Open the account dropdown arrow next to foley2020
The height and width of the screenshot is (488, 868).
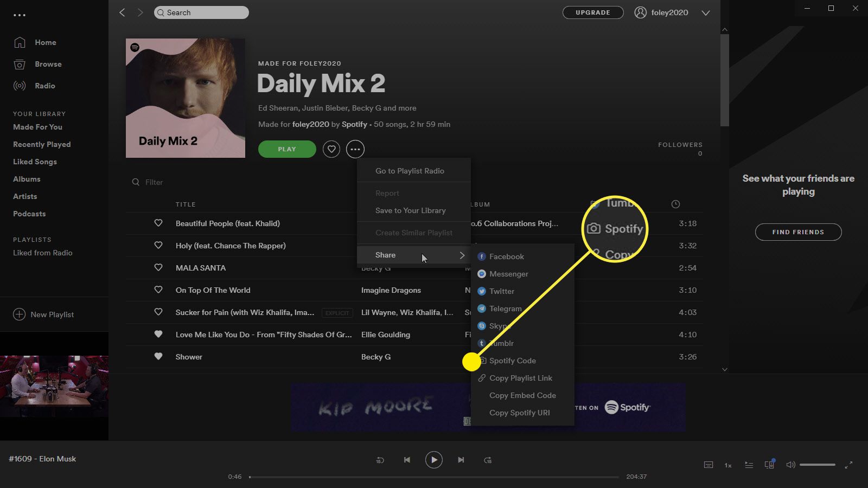coord(706,13)
